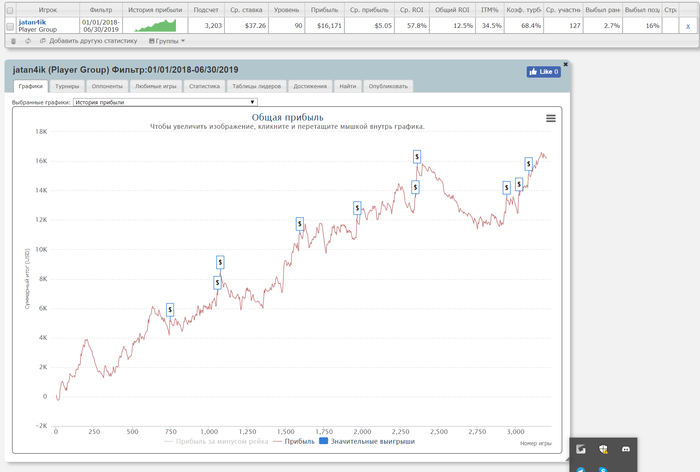The image size is (700, 472).
Task: Click the trash delete icon below table
Action: pos(13,41)
